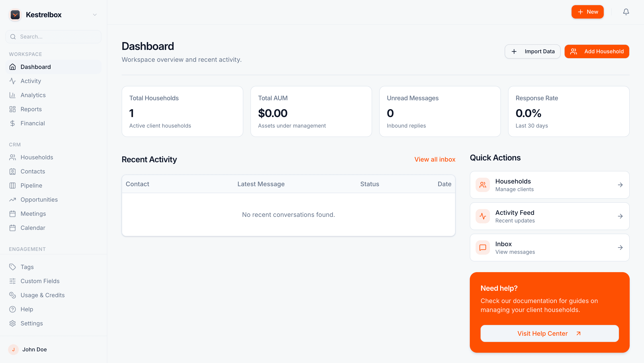Click the notification bell icon
Image resolution: width=644 pixels, height=363 pixels.
pos(626,12)
